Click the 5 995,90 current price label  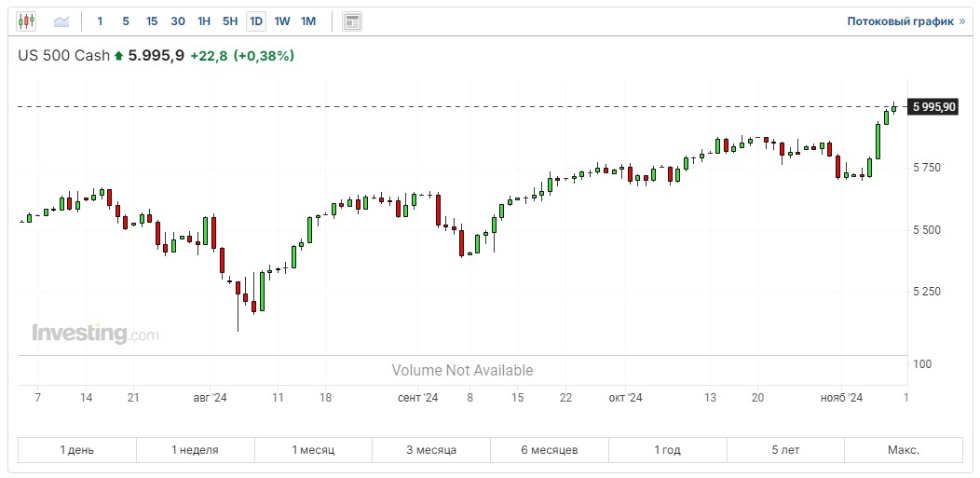coord(933,107)
